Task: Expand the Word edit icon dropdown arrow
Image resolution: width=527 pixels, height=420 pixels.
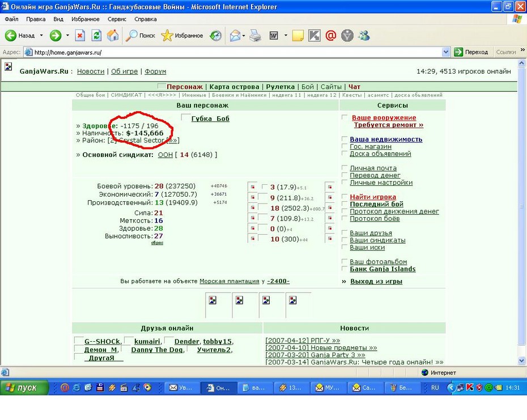Action: click(x=286, y=35)
